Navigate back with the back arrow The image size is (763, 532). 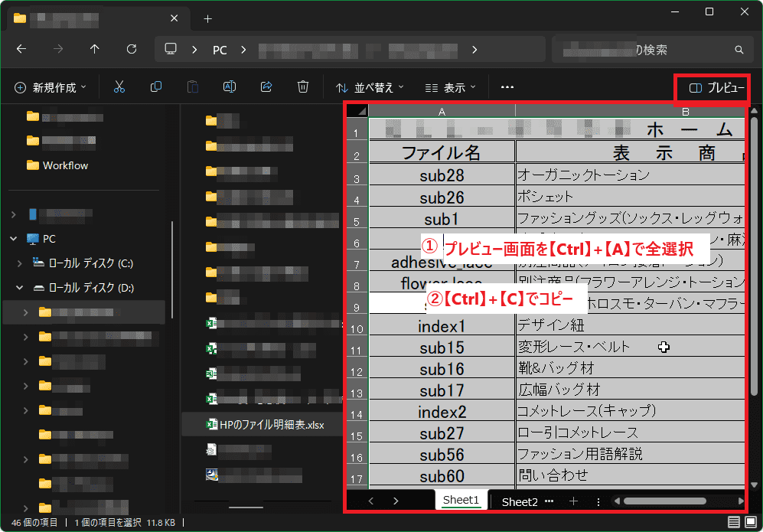[x=21, y=49]
